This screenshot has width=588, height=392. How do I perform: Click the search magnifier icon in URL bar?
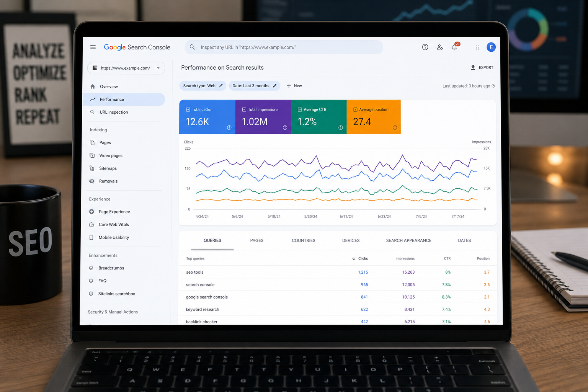click(192, 47)
